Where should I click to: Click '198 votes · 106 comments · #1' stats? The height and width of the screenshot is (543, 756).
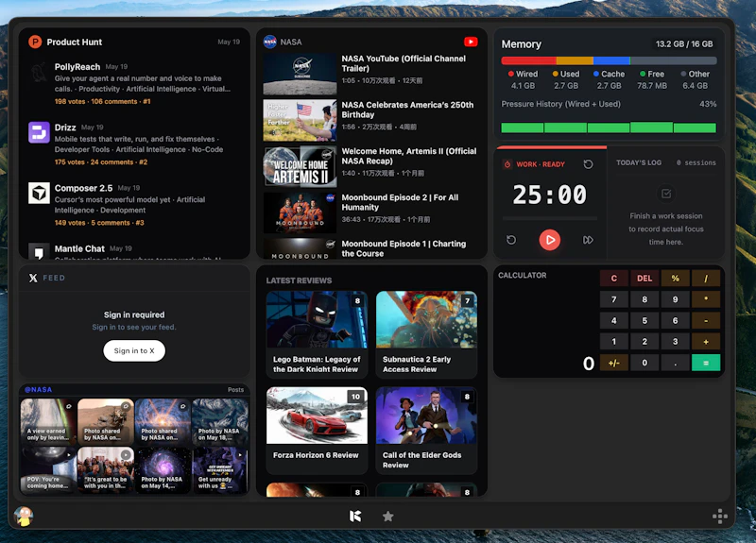(102, 101)
